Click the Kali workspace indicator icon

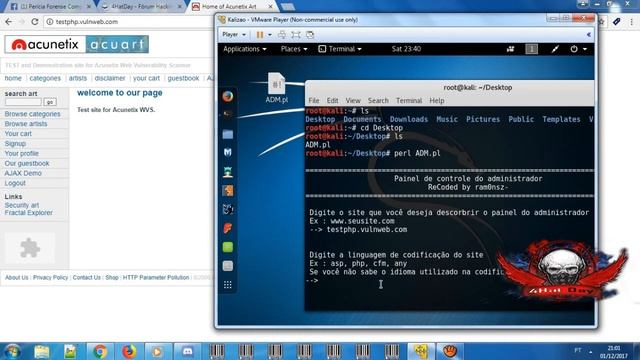pos(531,49)
